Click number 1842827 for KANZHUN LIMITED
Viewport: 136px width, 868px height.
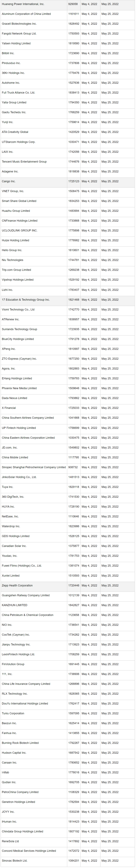point(73,605)
